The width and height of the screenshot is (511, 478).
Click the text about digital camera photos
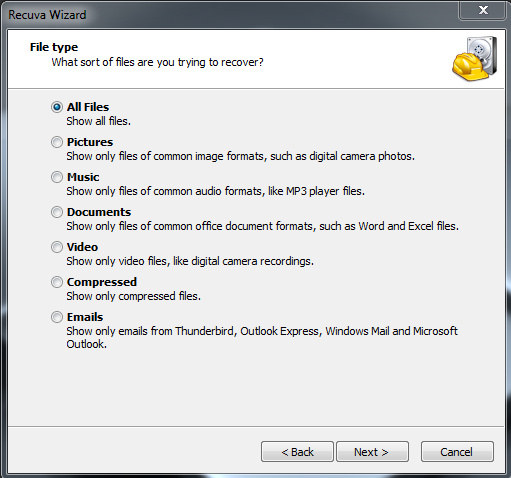240,156
